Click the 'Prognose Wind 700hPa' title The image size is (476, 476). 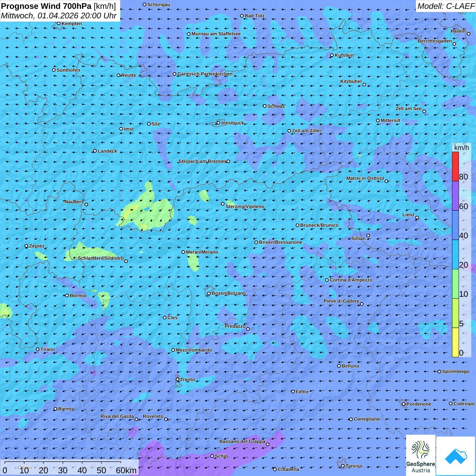click(47, 6)
